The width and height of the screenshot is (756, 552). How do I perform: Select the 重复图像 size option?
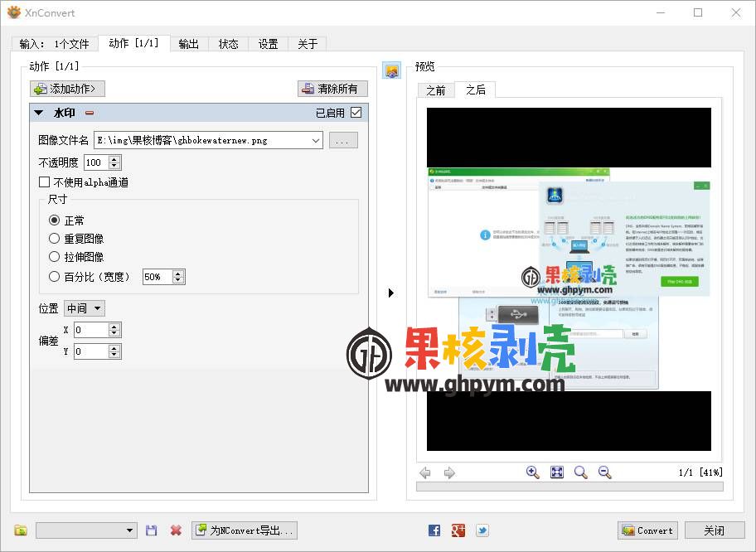point(55,239)
